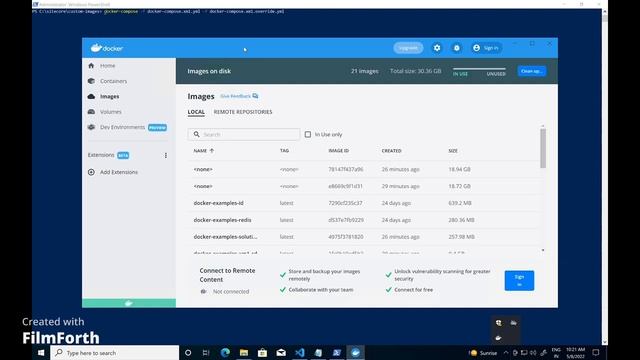The height and width of the screenshot is (360, 640).
Task: Open Mail from the taskbar
Action: point(281,353)
